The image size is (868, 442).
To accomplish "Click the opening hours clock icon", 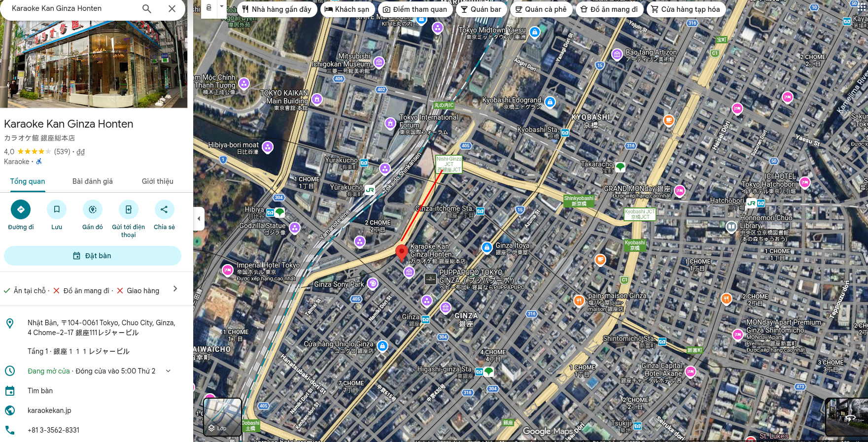I will pyautogui.click(x=10, y=371).
